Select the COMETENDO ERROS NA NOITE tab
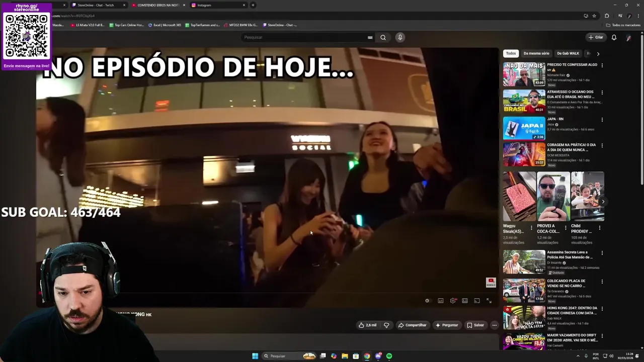Screen dimensions: 644x362 (x=158, y=5)
